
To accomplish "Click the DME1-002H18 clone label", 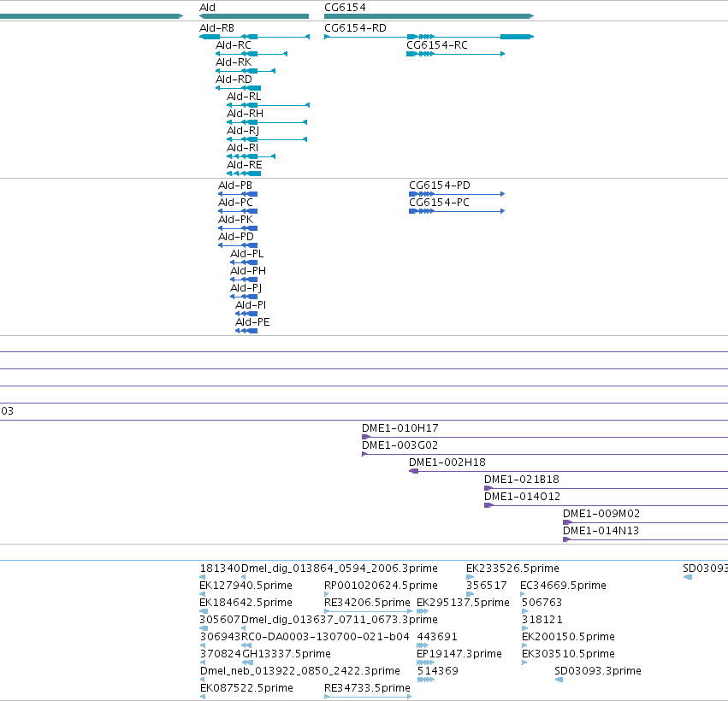I will tap(447, 462).
